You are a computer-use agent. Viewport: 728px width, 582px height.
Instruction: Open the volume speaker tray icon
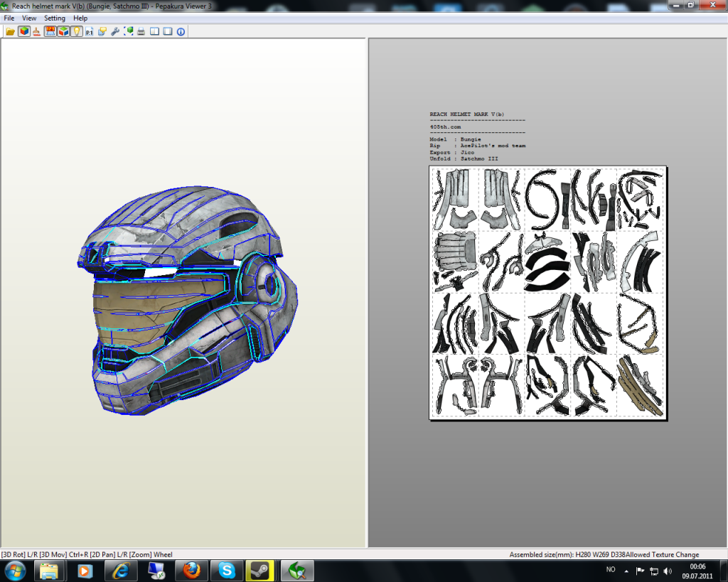point(668,571)
